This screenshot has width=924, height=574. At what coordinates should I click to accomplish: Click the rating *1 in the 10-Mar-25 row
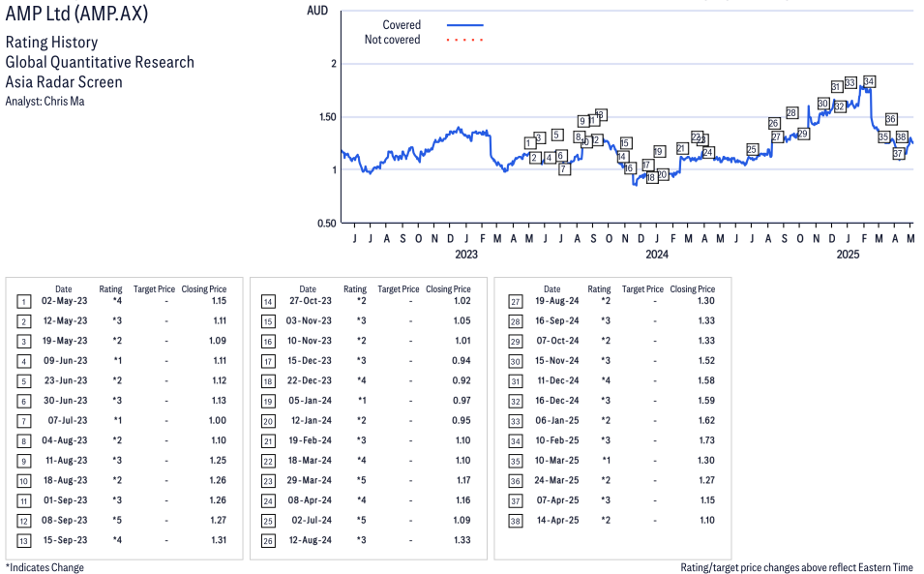[606, 460]
